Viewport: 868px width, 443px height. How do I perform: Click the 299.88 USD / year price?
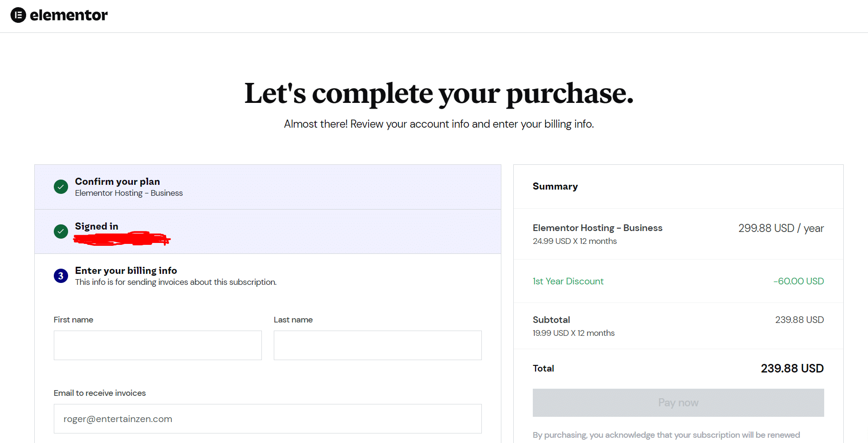781,228
